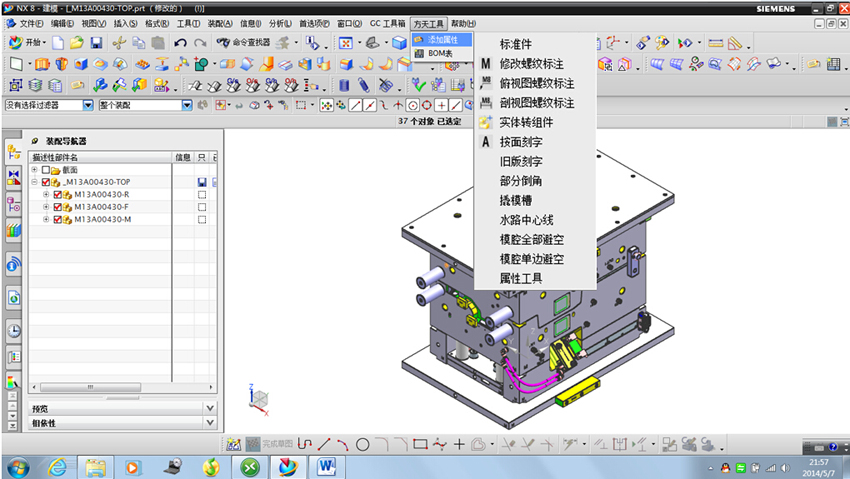The height and width of the screenshot is (479, 850).
Task: Open the Assembly Navigator sidebar tab
Action: pyautogui.click(x=14, y=152)
